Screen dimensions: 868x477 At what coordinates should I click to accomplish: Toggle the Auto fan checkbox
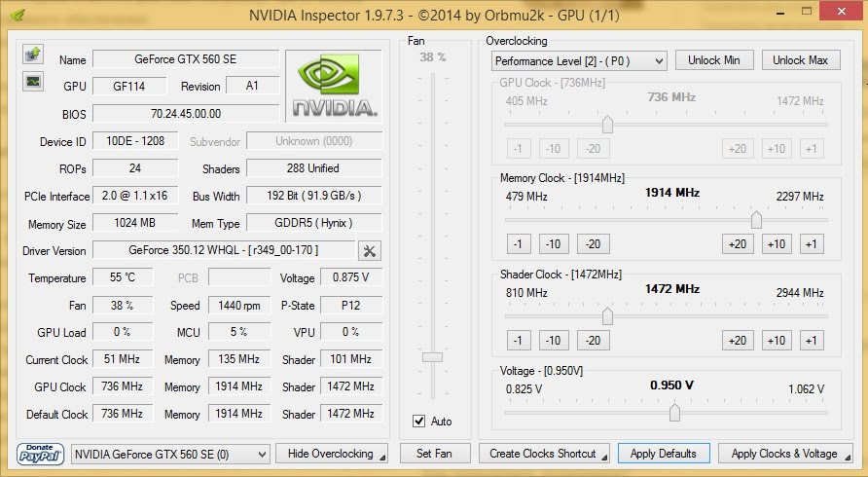(419, 422)
